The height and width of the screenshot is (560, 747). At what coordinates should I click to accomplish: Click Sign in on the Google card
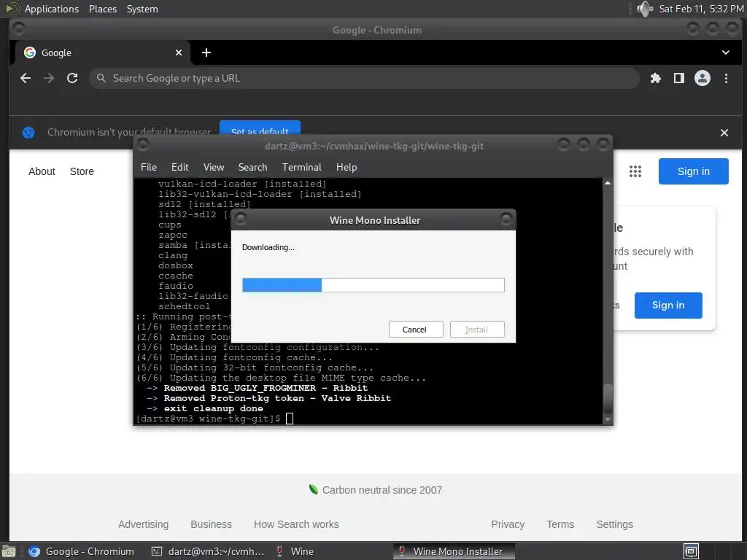coord(668,306)
